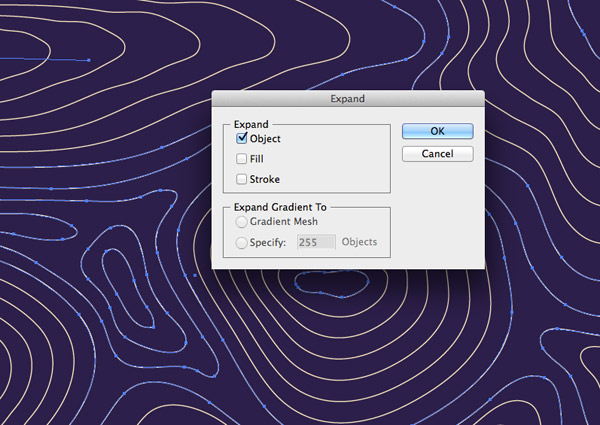Viewport: 600px width, 425px height.
Task: Click the Stroke checkbox label text
Action: pos(264,179)
